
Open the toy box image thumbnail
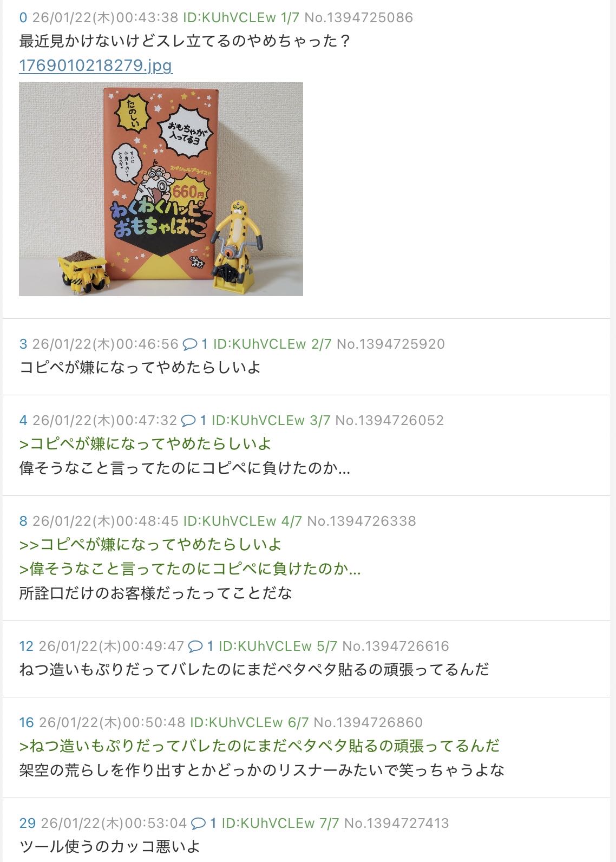161,189
